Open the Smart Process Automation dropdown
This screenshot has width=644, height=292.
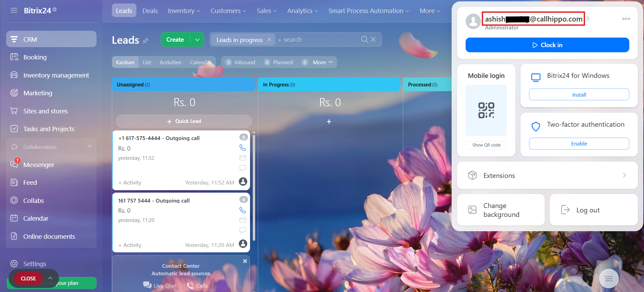369,11
